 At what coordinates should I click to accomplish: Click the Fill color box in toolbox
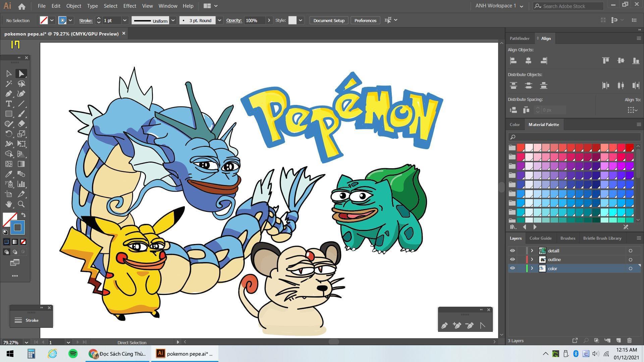[8, 218]
